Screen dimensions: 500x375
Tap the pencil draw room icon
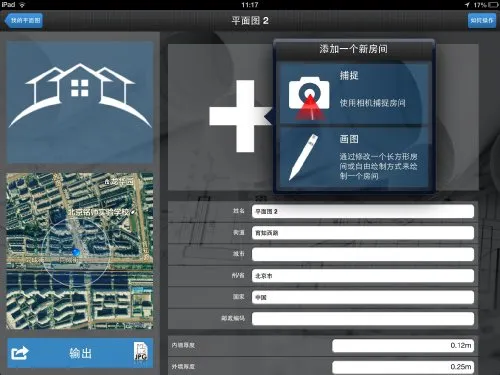[303, 157]
